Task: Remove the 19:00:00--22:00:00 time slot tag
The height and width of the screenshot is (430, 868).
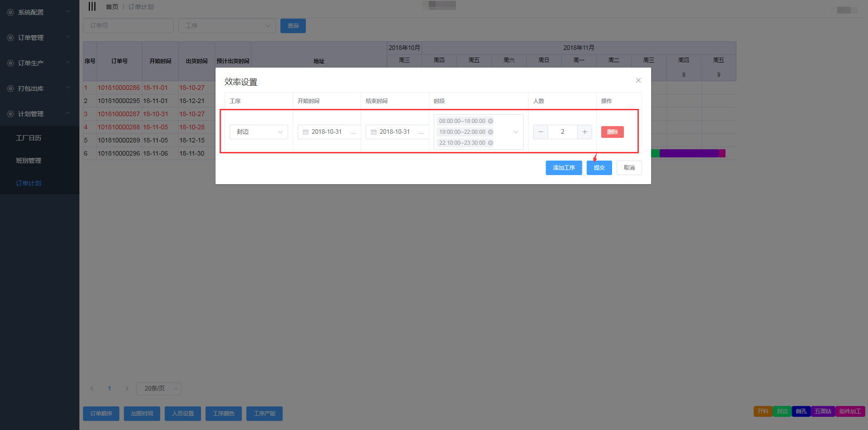Action: point(490,132)
